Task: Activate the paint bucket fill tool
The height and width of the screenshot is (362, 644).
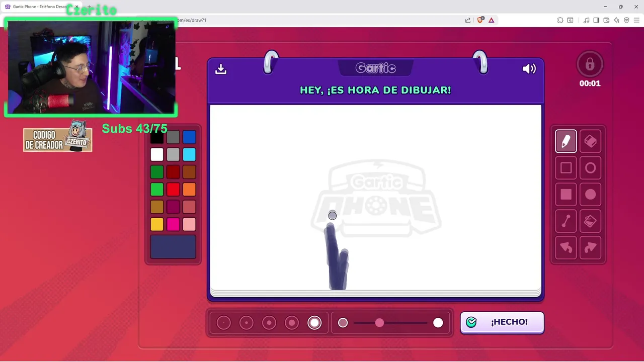Action: [x=590, y=221]
